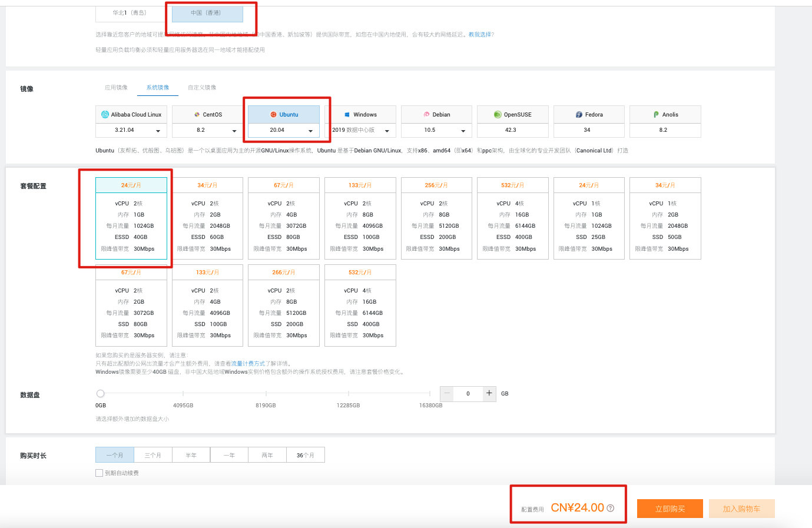Open the 流量计费方式 link
This screenshot has width=812, height=528.
(x=248, y=364)
